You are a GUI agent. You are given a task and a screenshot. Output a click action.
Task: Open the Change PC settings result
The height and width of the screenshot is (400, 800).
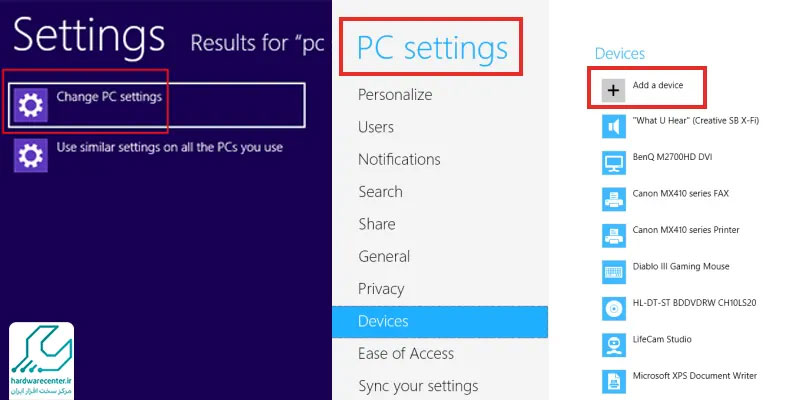pos(158,105)
